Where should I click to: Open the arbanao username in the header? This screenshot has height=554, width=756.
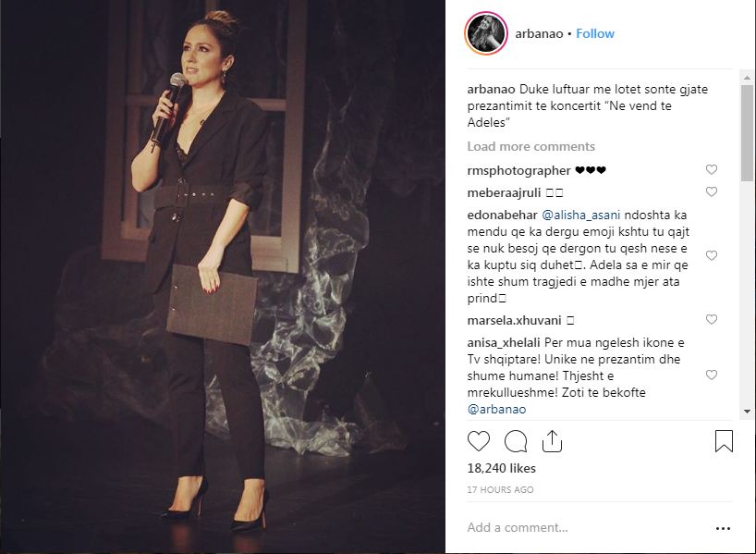click(x=539, y=33)
